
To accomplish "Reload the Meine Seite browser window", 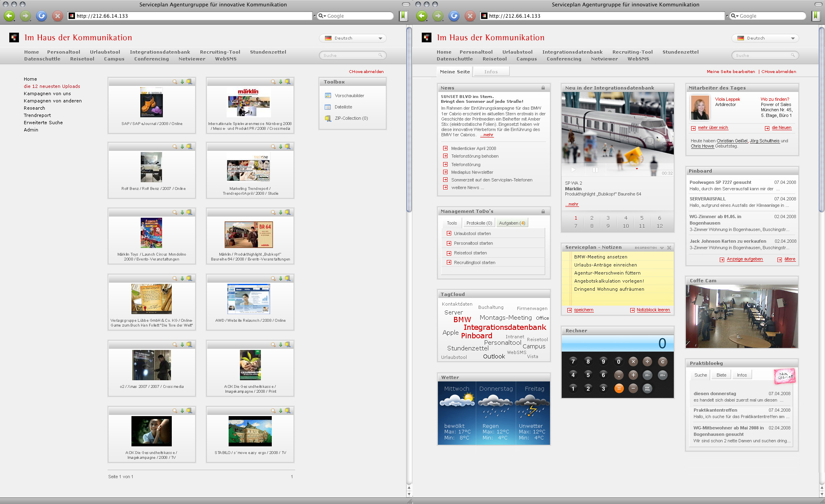I will (454, 16).
